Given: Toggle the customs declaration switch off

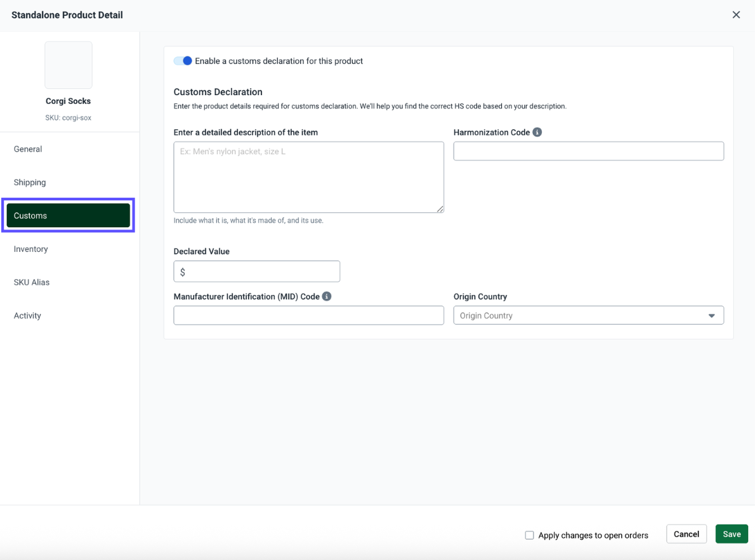Looking at the screenshot, I should (x=183, y=61).
